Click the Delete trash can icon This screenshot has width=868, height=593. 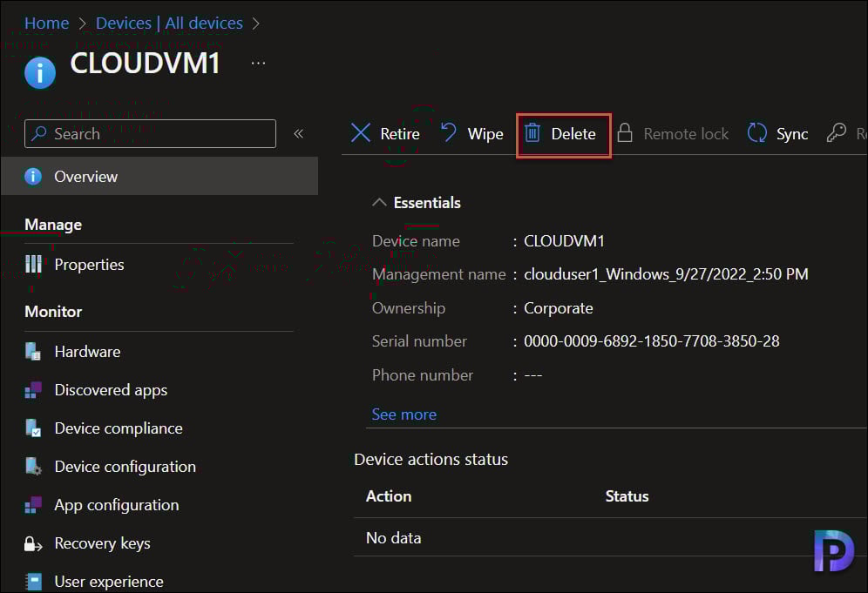(532, 132)
